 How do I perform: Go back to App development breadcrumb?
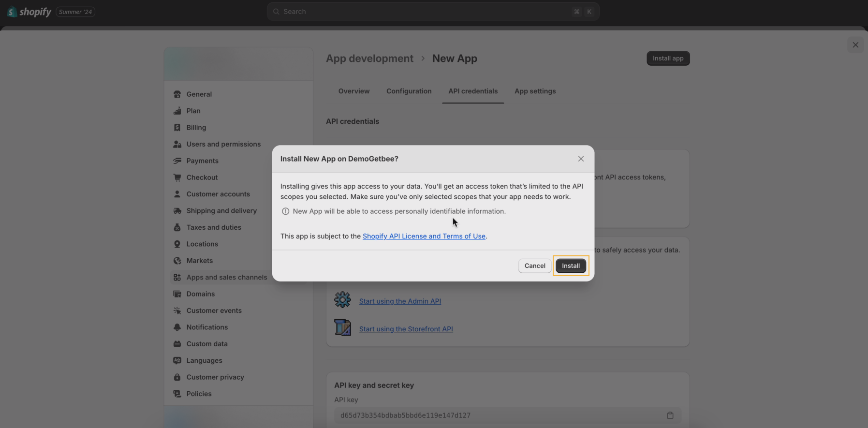click(369, 59)
